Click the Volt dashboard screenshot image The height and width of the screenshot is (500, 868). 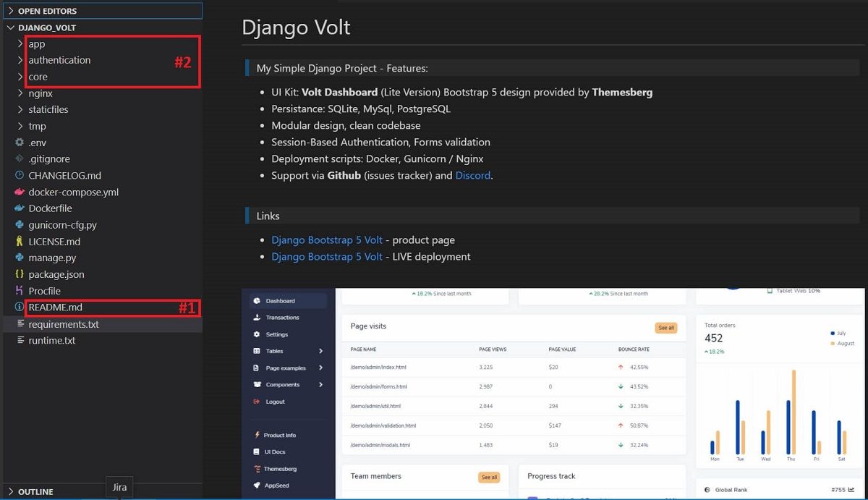point(553,394)
